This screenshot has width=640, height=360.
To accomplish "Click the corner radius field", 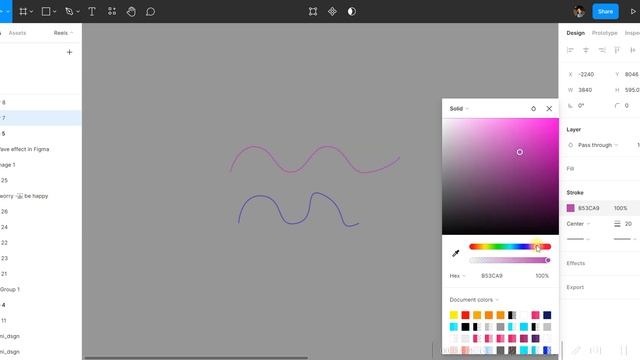I will point(627,106).
